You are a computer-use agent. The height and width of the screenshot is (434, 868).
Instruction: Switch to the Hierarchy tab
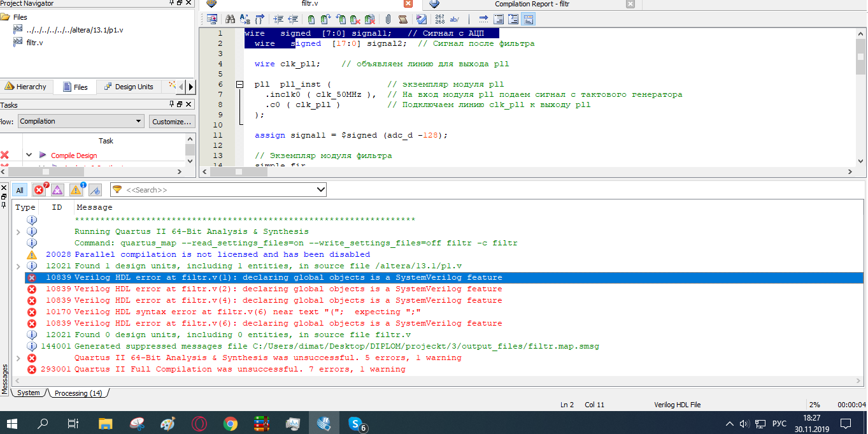point(25,87)
